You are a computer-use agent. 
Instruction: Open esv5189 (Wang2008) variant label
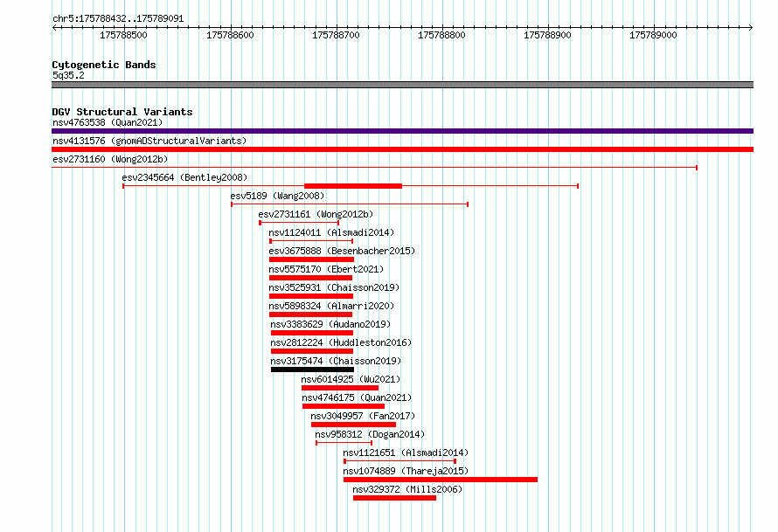coord(277,196)
